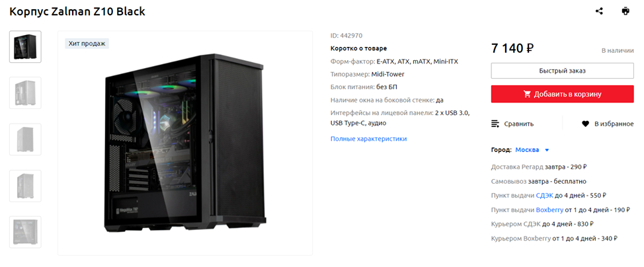Click the compare list icon
The image size is (644, 267).
pos(495,124)
